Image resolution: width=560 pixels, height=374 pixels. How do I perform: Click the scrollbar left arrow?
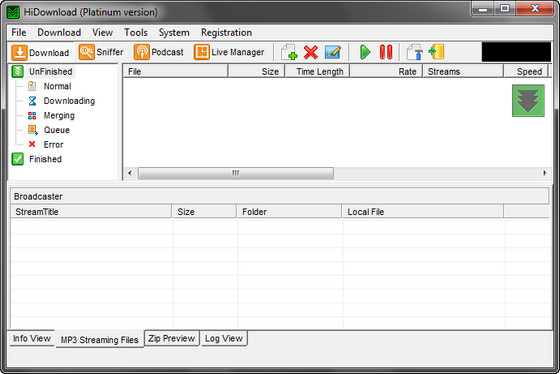point(130,173)
